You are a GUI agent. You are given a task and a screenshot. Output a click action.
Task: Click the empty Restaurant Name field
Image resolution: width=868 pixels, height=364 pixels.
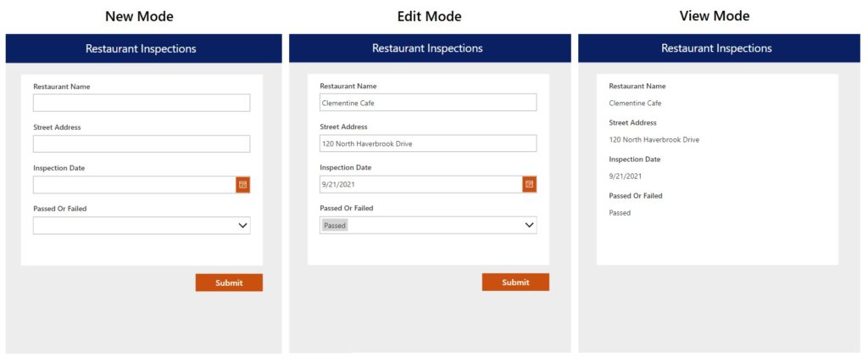point(142,103)
